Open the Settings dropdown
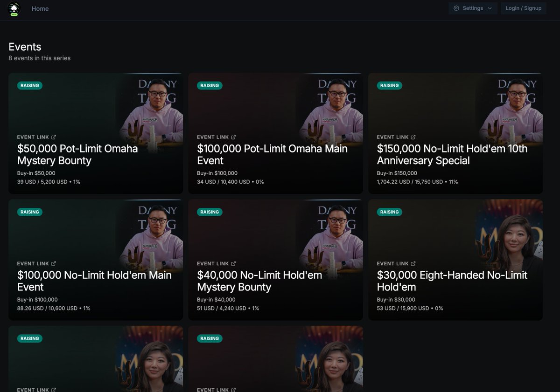This screenshot has height=392, width=560. coord(473,8)
